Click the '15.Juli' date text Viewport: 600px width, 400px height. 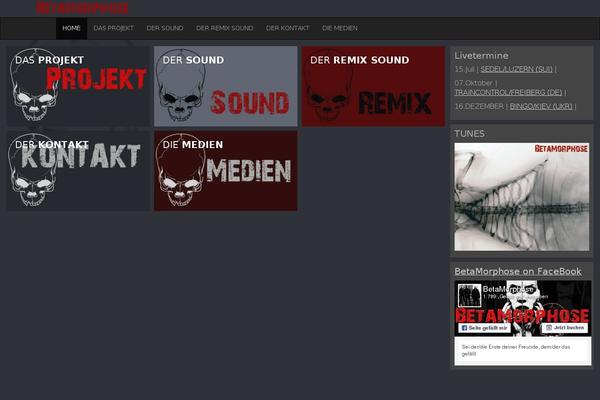point(465,69)
